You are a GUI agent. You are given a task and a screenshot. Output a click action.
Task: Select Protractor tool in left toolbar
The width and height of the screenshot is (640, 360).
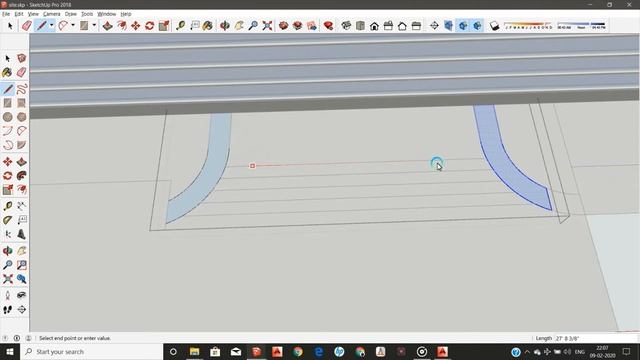[7, 220]
